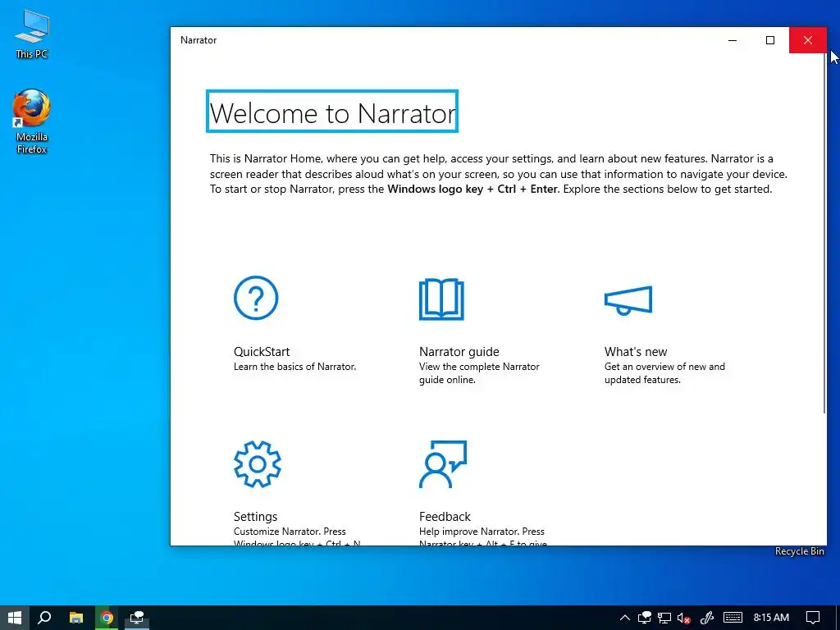
Task: Select the Welcome to Narrator heading
Action: click(332, 112)
